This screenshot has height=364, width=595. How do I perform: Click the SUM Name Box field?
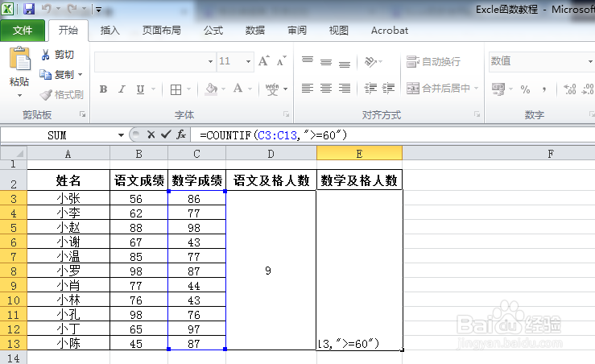click(58, 135)
